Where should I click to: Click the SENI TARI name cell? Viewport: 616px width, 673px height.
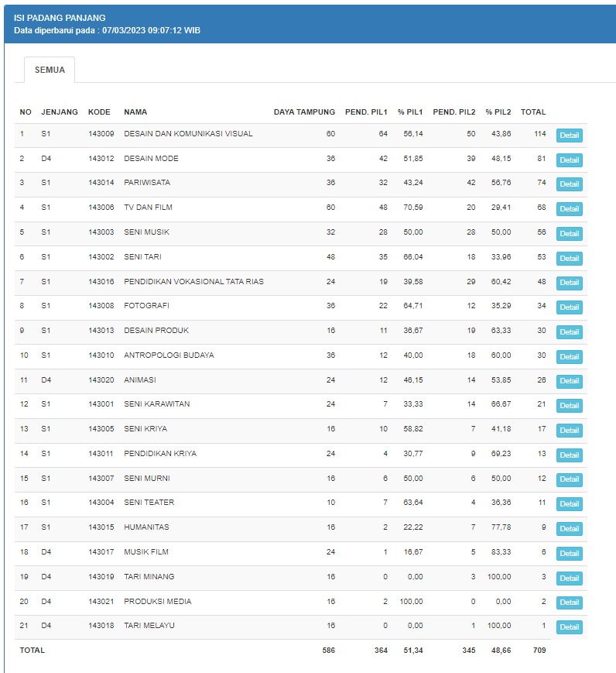[143, 256]
